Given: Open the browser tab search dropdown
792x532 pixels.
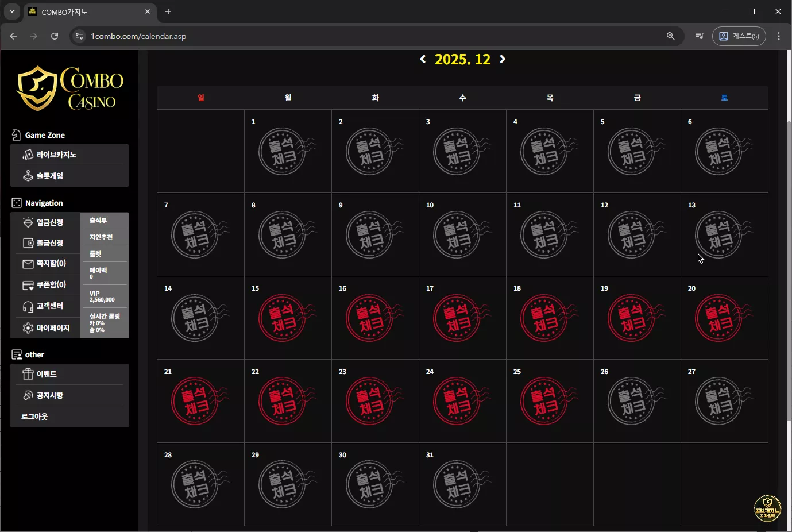Looking at the screenshot, I should (11, 11).
